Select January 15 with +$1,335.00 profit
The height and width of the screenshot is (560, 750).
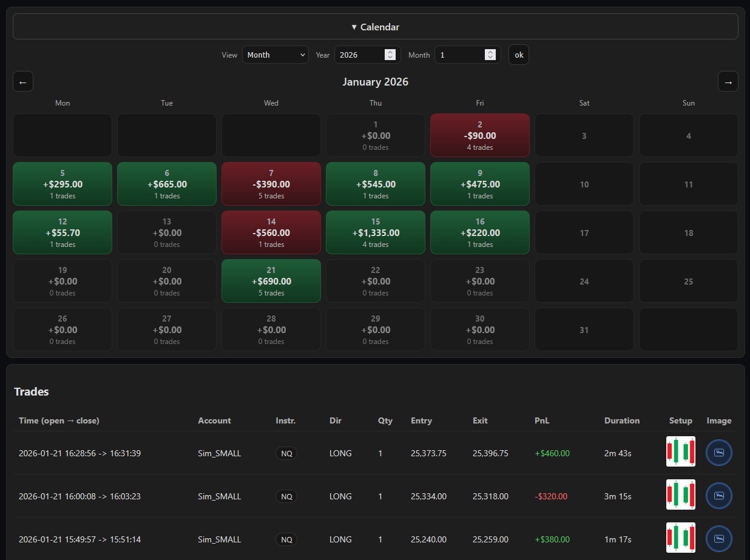pyautogui.click(x=375, y=232)
